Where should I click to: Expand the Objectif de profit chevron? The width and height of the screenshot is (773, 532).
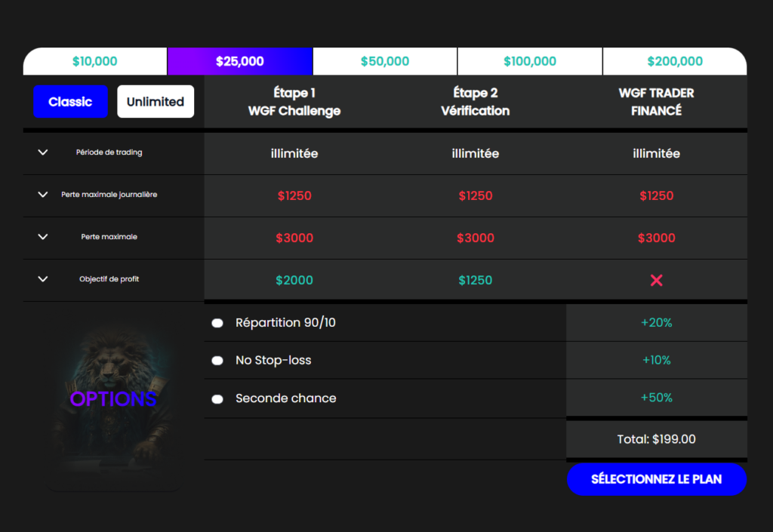point(43,279)
